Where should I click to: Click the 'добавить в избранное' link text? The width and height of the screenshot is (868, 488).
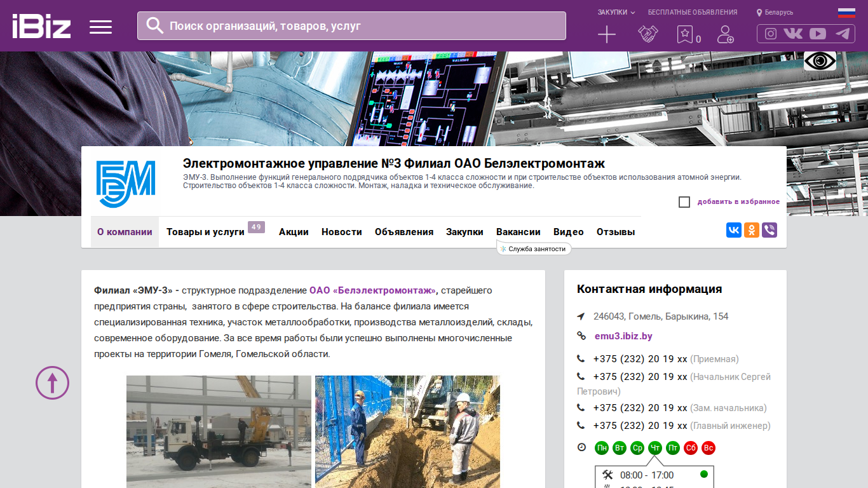(x=738, y=202)
